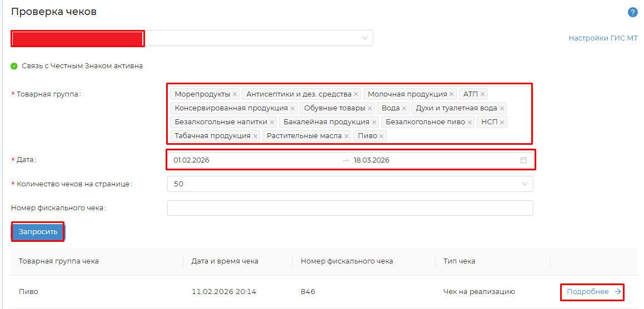Remove the Морепродукты tag
Screen dimensions: 644x309
(235, 94)
